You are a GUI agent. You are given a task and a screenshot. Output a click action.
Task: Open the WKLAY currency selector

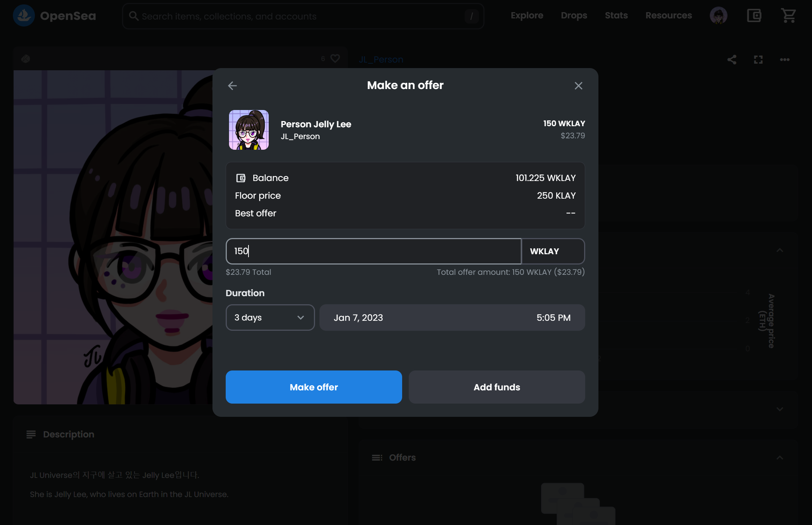(x=553, y=251)
